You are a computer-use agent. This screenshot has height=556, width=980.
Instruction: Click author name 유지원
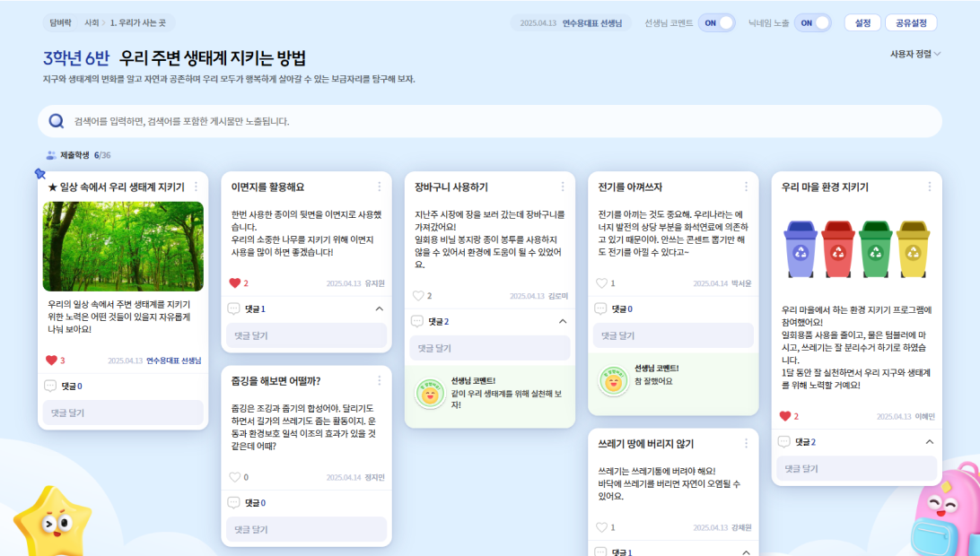click(x=374, y=283)
